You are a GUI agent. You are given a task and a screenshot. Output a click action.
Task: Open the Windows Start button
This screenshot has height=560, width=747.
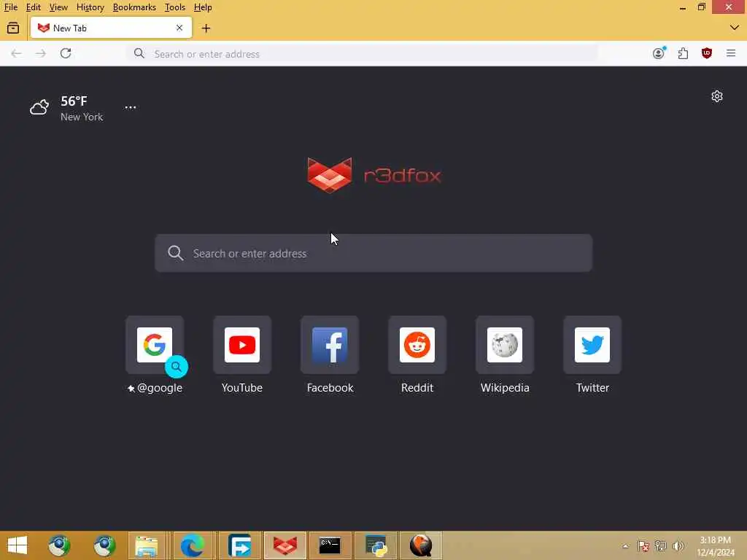coord(18,545)
